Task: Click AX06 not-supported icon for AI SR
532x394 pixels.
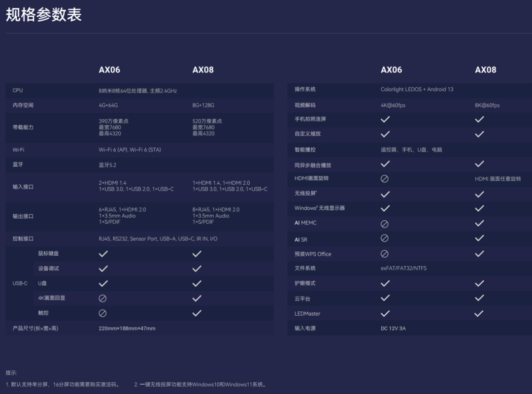Action: click(x=385, y=238)
